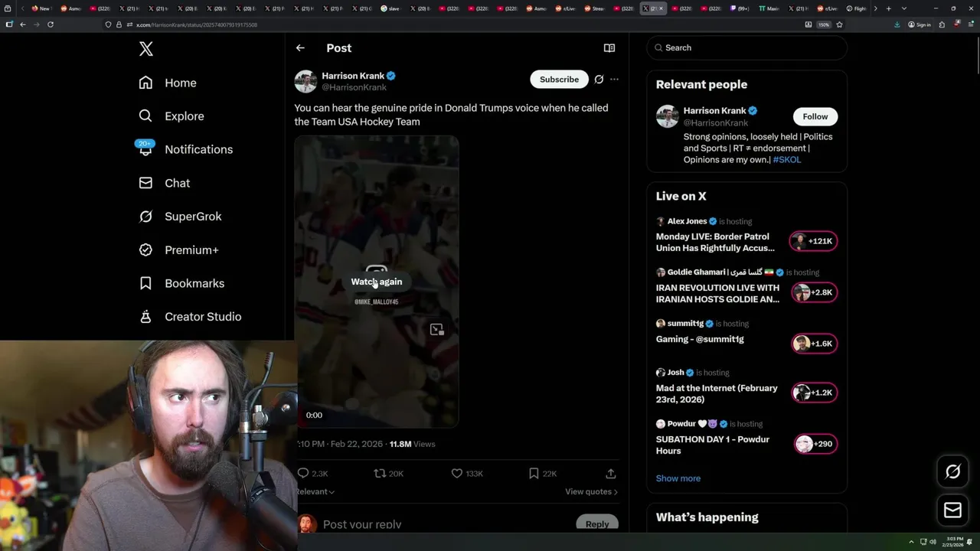Open IRAN REVOLUTION LIVE broadcast
This screenshot has width=980, height=551.
tap(717, 294)
